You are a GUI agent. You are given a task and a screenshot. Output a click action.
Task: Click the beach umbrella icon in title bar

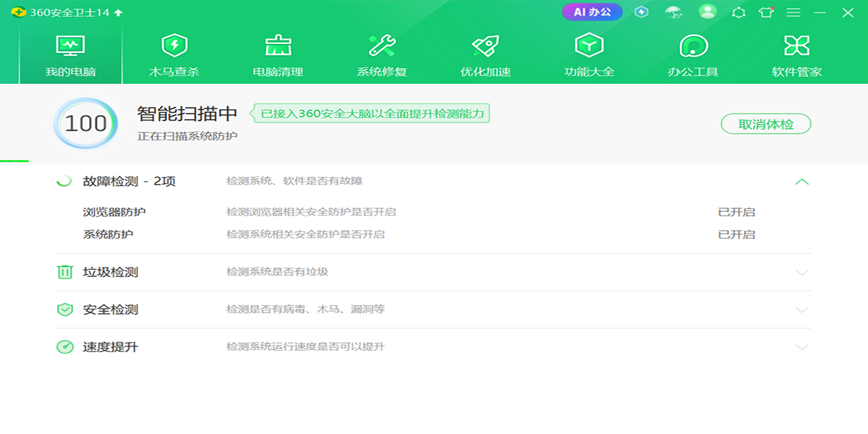(x=673, y=12)
